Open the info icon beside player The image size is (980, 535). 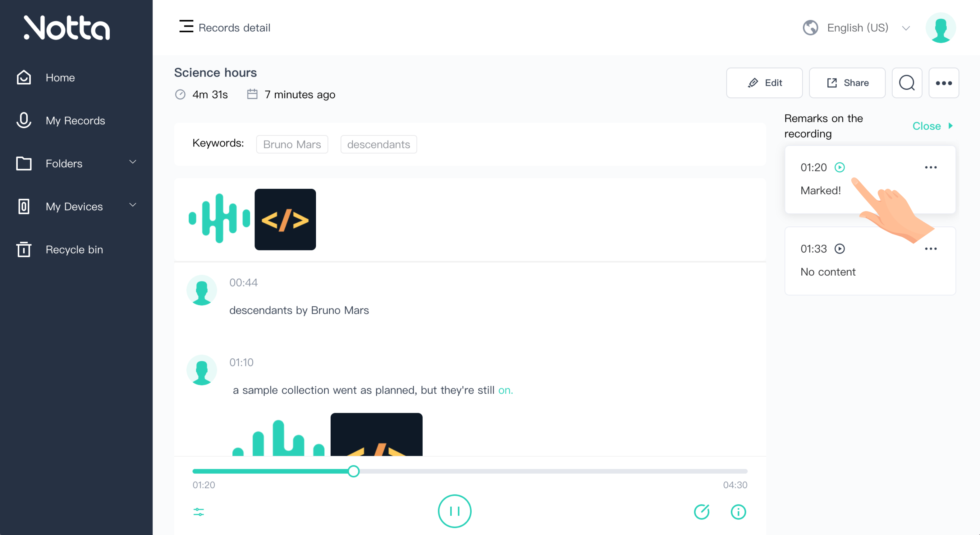tap(738, 512)
